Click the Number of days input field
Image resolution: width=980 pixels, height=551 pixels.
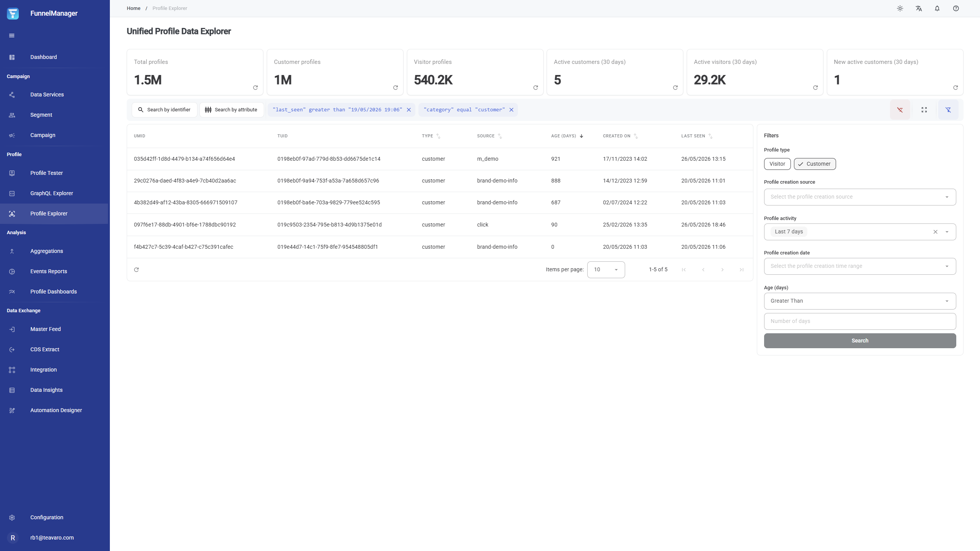pyautogui.click(x=860, y=321)
